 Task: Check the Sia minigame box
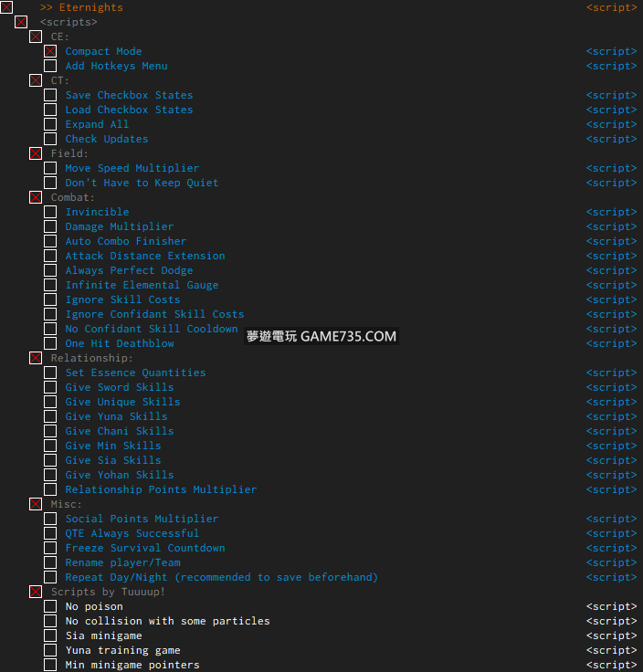pyautogui.click(x=50, y=635)
